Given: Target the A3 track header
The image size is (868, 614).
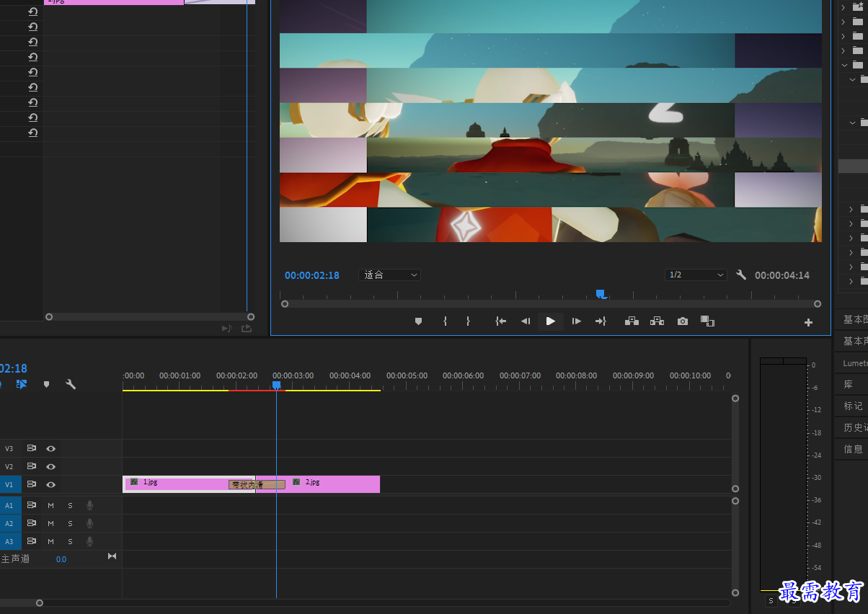Looking at the screenshot, I should coord(9,541).
